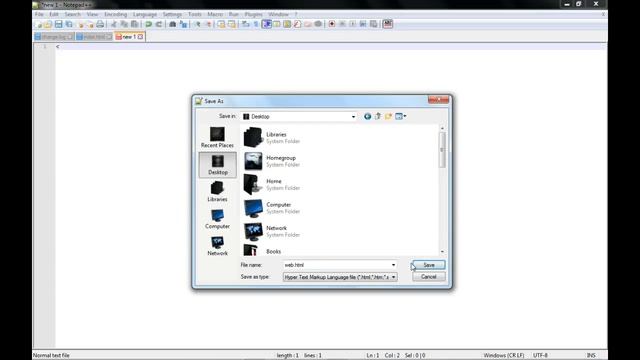Open the Settings menu
Viewport: 640px width, 360px height.
point(172,14)
